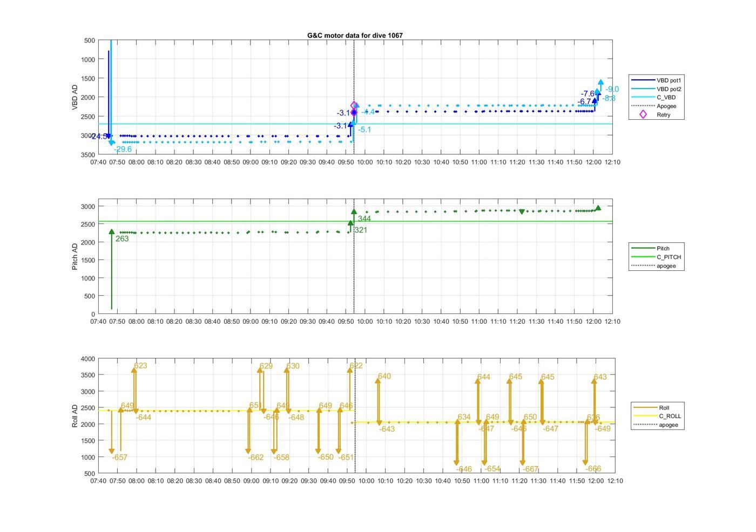
Task: Click the 'VBD AD' y-axis label
Action: click(75, 97)
